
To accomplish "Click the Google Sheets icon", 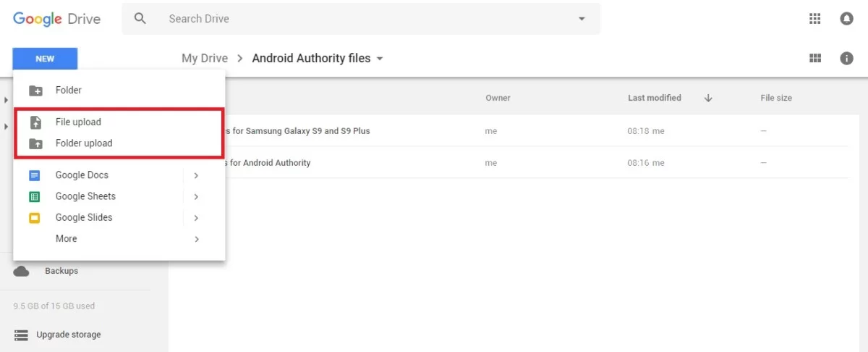I will (x=35, y=196).
